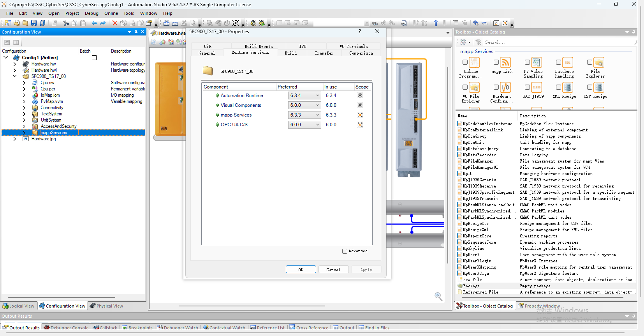This screenshot has height=336, width=644.
Task: Click the blue move-up arrow icon
Action: pos(436,23)
